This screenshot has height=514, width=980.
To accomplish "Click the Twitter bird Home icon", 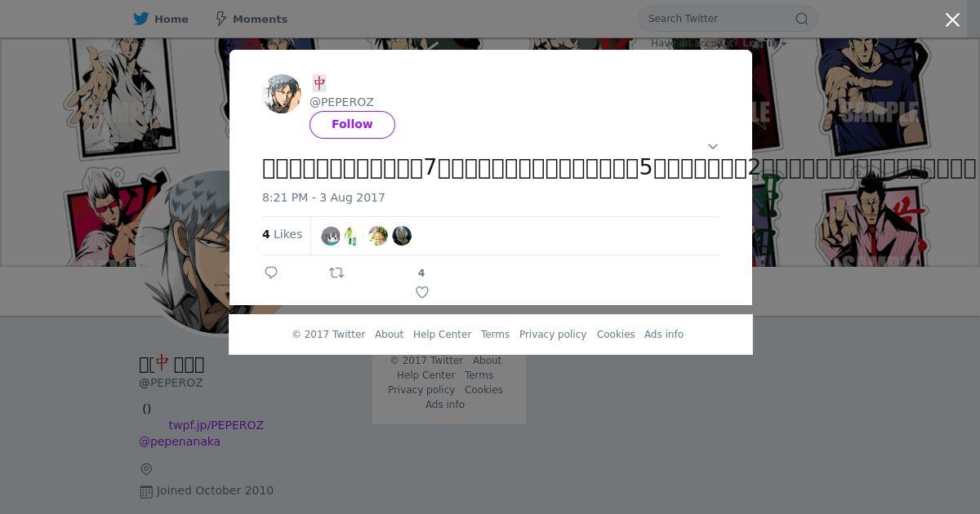I will point(141,19).
